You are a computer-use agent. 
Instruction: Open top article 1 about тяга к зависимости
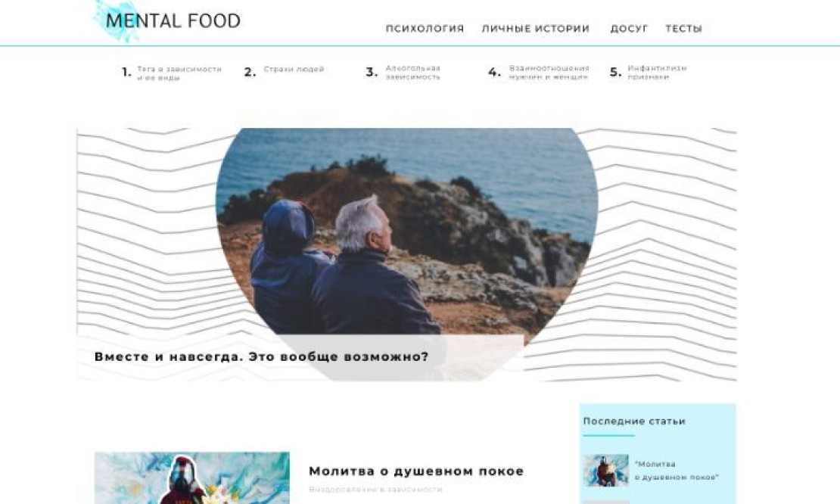[x=179, y=73]
